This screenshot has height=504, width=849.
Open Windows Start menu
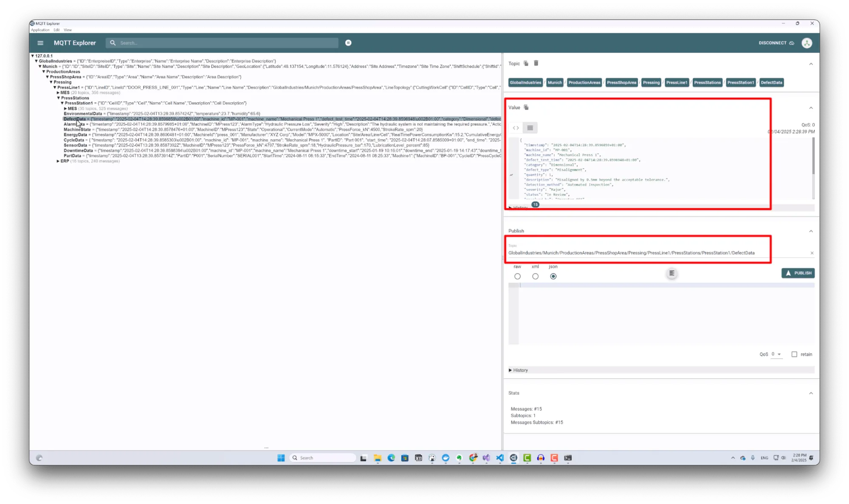281,458
